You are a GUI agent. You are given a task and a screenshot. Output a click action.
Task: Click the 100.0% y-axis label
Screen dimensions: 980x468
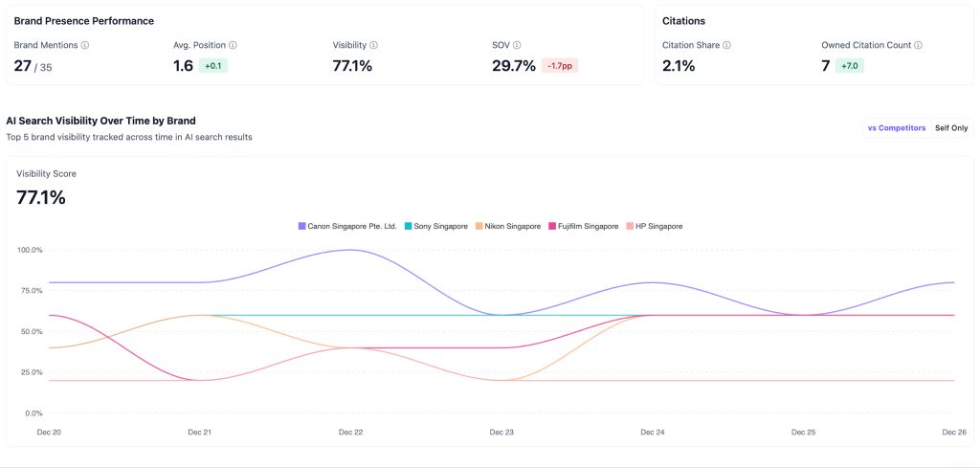click(x=30, y=250)
